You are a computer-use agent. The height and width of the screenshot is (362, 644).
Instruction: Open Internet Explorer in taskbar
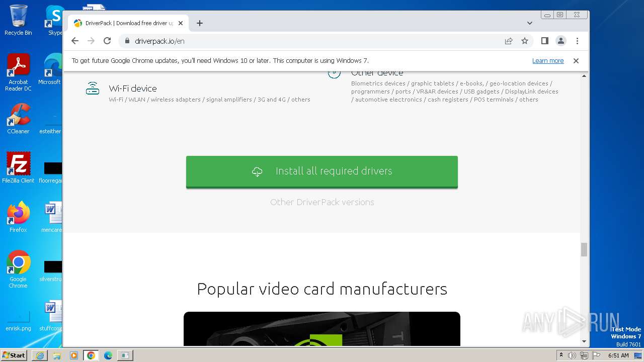40,355
